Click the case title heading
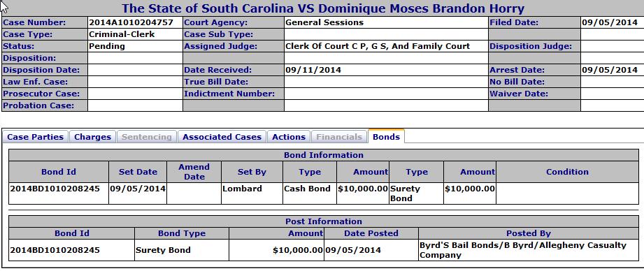644x271 pixels. (323, 8)
